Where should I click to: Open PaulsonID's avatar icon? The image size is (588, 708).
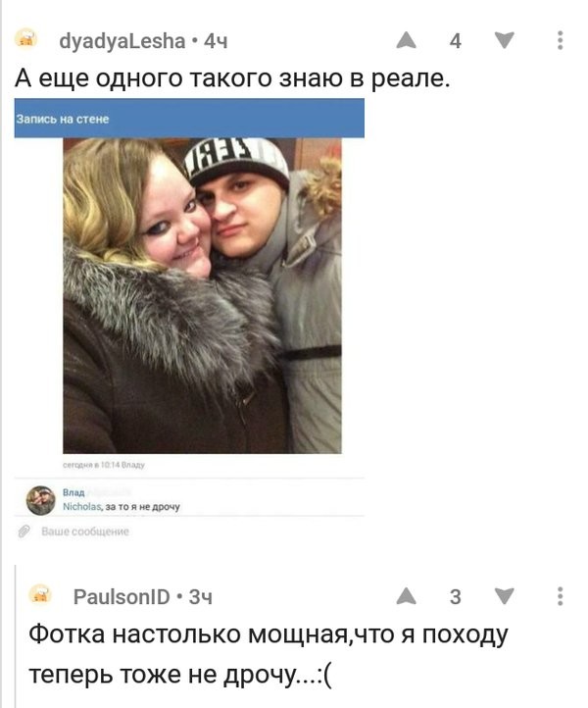click(41, 593)
